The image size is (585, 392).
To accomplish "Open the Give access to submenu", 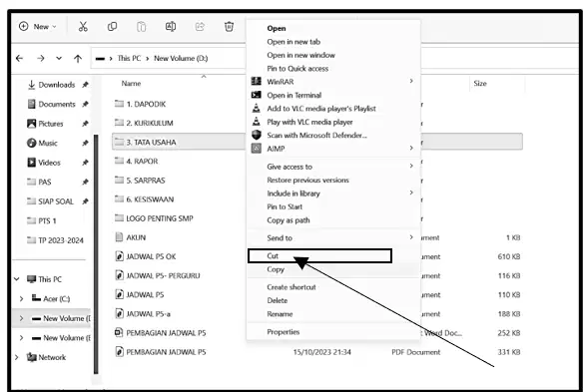I will pos(333,167).
